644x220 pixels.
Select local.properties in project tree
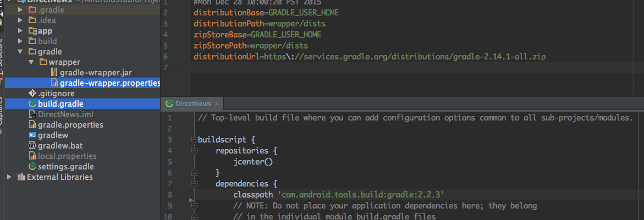[67, 156]
